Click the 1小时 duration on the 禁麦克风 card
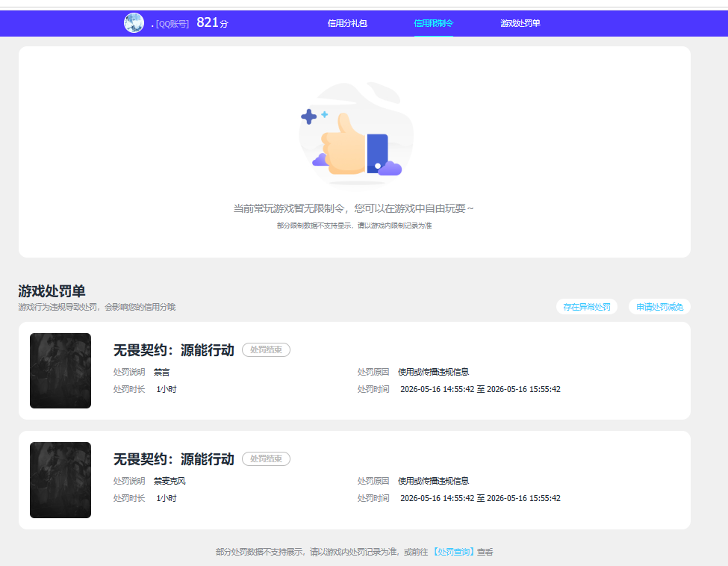 [x=167, y=498]
